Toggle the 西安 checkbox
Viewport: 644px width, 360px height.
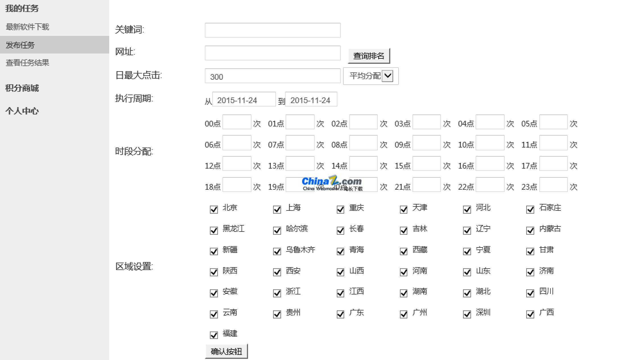277,272
